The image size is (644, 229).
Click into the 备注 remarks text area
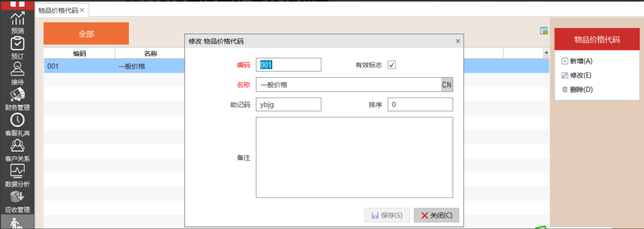point(354,157)
